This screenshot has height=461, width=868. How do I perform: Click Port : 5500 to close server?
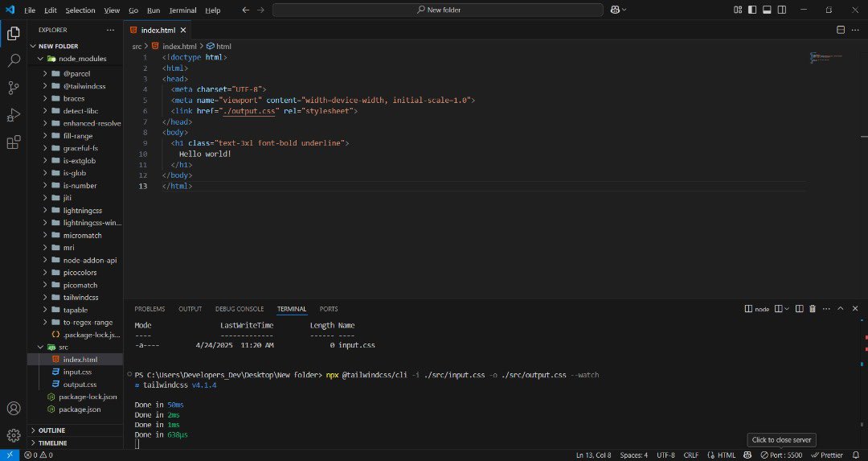[781, 455]
